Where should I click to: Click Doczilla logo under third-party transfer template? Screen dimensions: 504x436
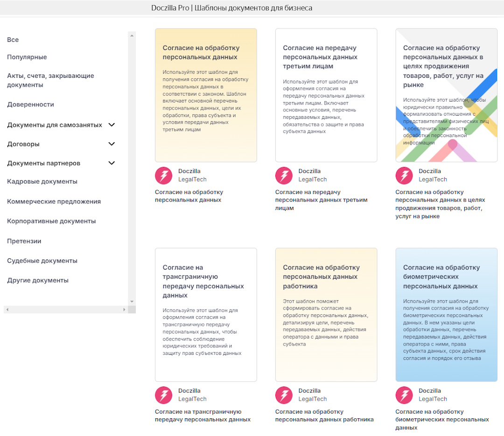pyautogui.click(x=284, y=175)
